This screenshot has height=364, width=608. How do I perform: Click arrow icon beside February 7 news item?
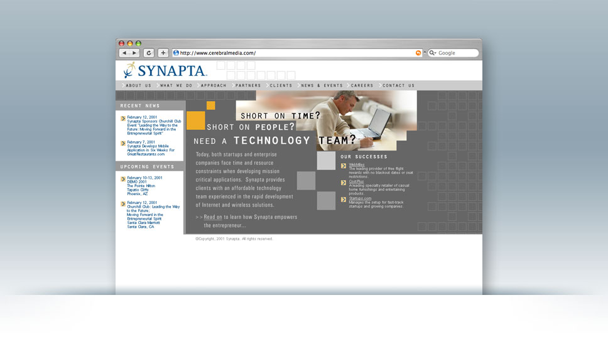coord(123,143)
